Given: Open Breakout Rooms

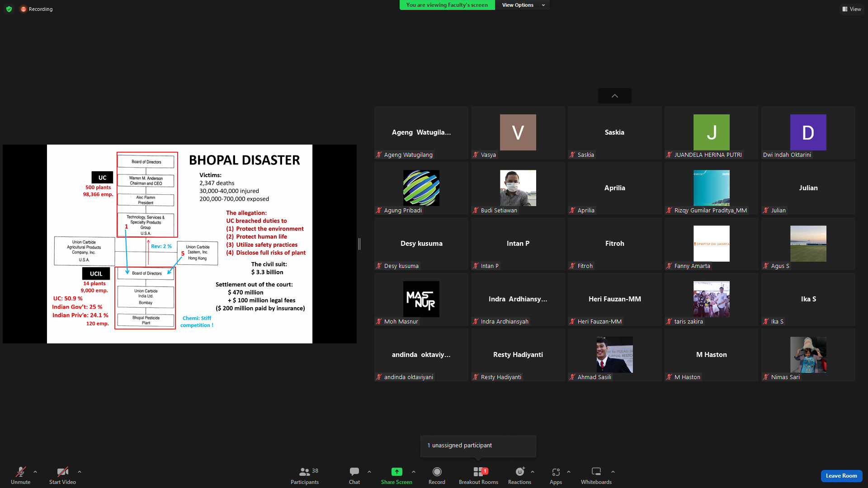Looking at the screenshot, I should 478,475.
